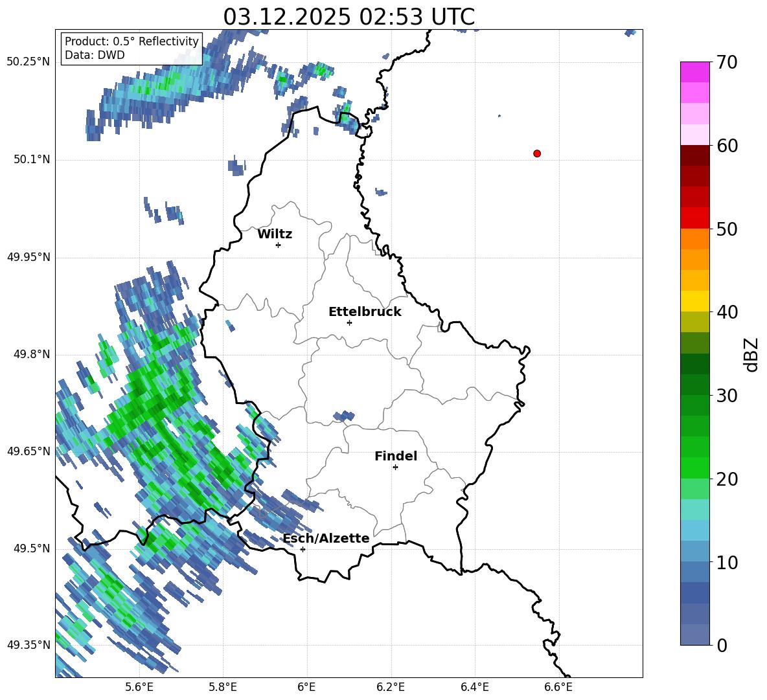This screenshot has height=700, width=767.
Task: Click the 10 value on the colorbar
Action: tap(726, 562)
